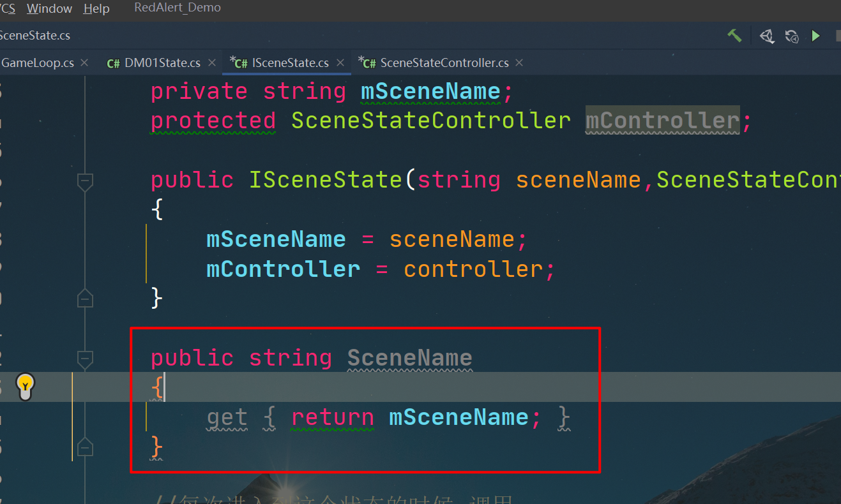Click the C# icon on DM01State.cs tab
Screen dimensions: 841x504
tap(114, 63)
